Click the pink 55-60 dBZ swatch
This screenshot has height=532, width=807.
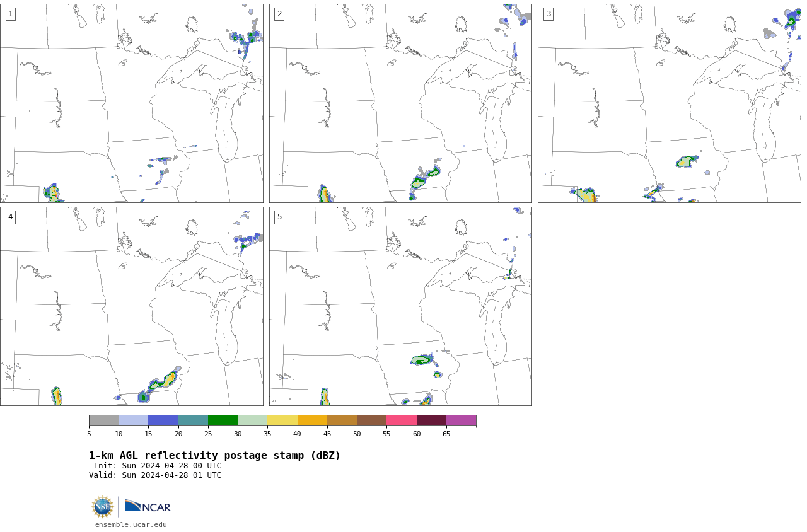[x=402, y=420]
